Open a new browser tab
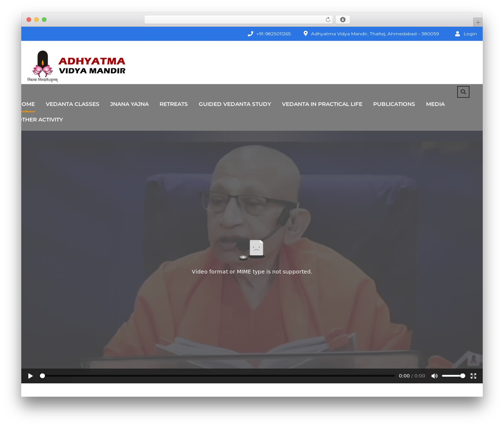504x427 pixels. pyautogui.click(x=478, y=22)
